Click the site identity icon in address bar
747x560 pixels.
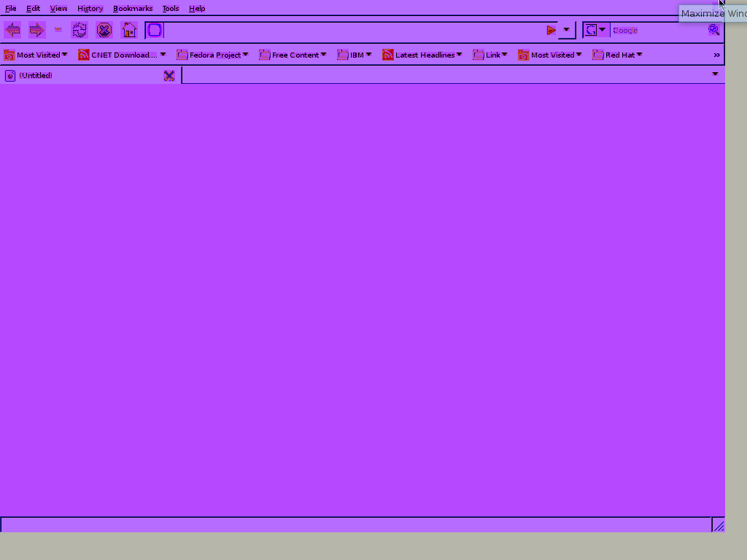[155, 30]
